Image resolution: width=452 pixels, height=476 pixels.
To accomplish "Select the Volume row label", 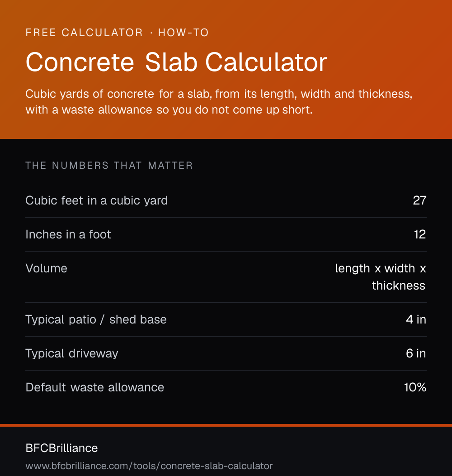I will [47, 268].
